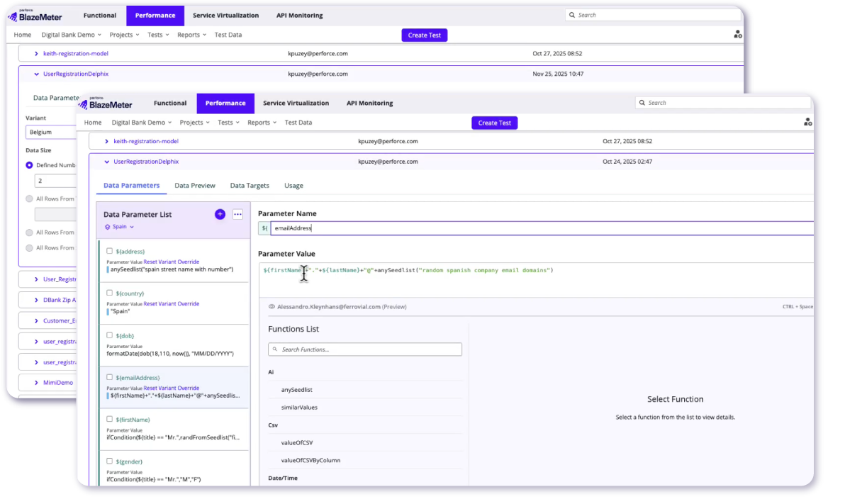Open the Data Targets tab
The width and height of the screenshot is (845, 504).
pyautogui.click(x=250, y=186)
